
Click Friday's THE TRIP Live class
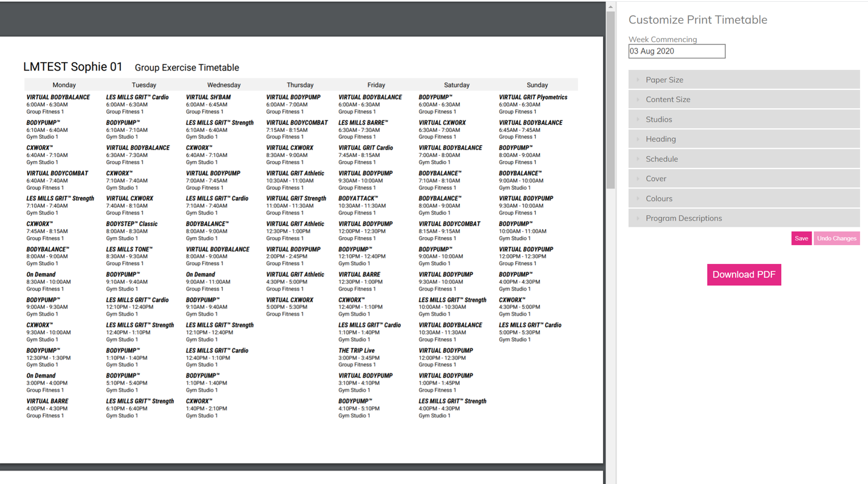359,358
